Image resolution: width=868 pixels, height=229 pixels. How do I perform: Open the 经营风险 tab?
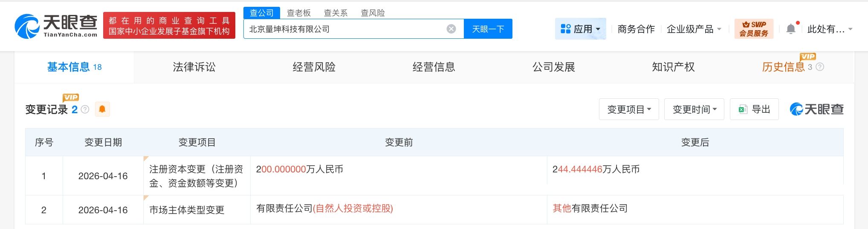[314, 67]
